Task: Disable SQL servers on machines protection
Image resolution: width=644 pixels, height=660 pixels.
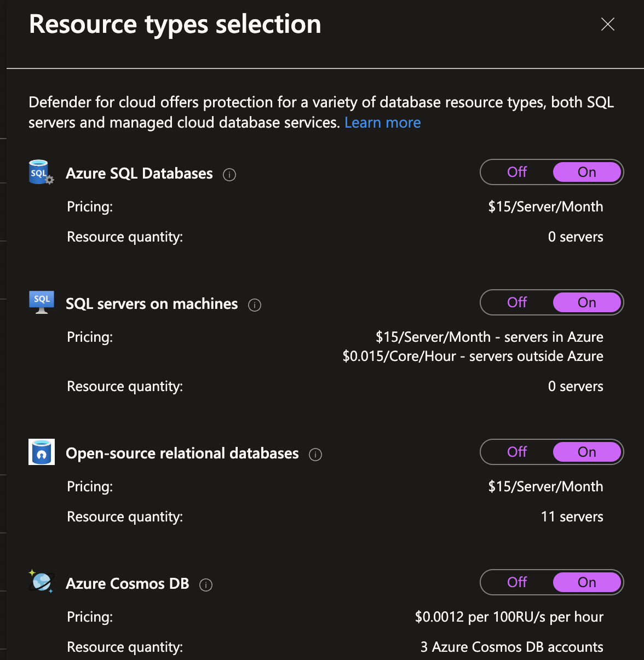Action: [x=516, y=302]
